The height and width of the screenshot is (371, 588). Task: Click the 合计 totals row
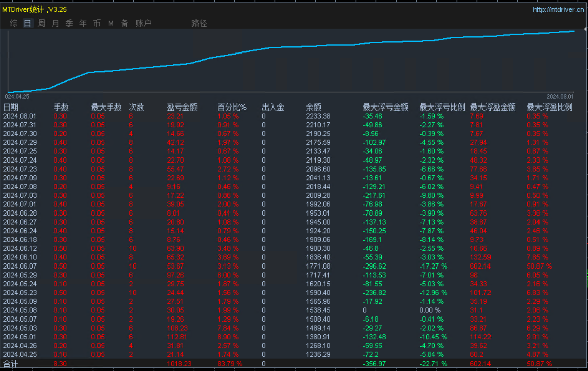[x=293, y=364]
